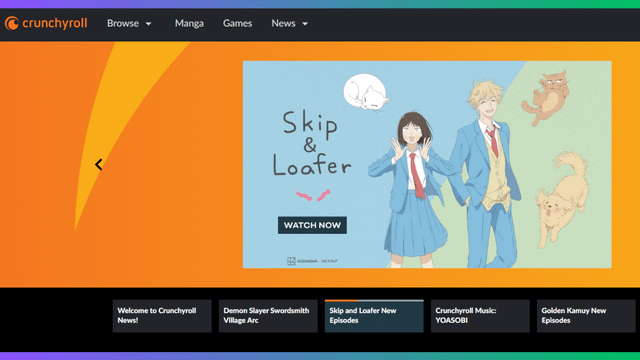Select Golden Kamuy New Episodes tab
The width and height of the screenshot is (640, 360).
tap(586, 316)
